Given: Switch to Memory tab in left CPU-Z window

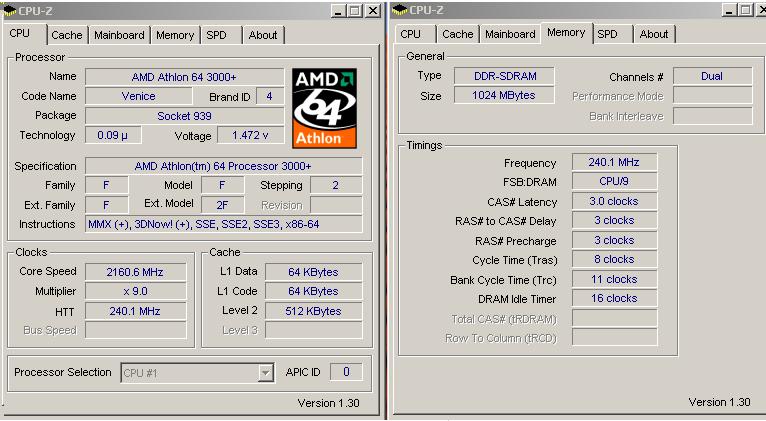Looking at the screenshot, I should pos(175,35).
